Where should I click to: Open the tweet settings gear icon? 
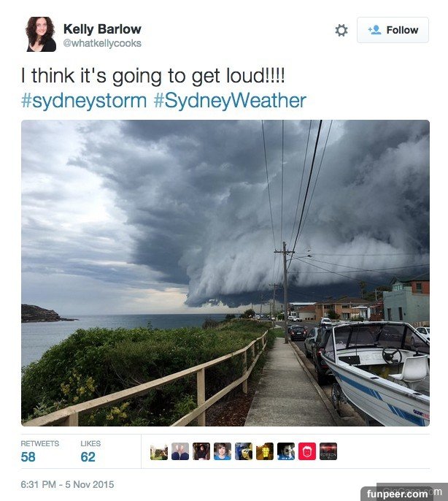pyautogui.click(x=341, y=31)
